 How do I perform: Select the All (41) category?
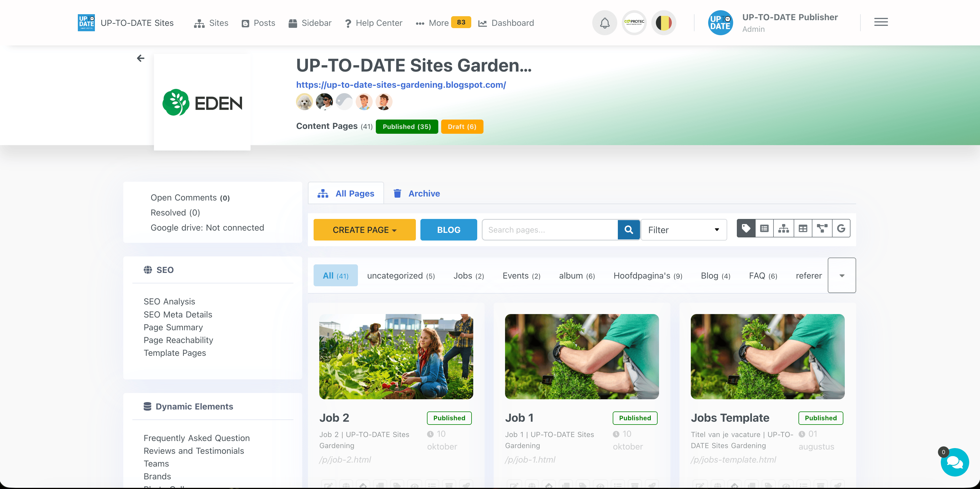[335, 275]
